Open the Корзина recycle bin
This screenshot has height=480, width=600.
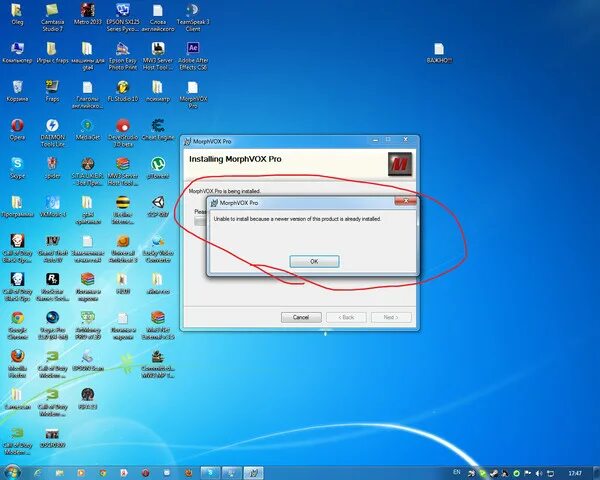(17, 91)
